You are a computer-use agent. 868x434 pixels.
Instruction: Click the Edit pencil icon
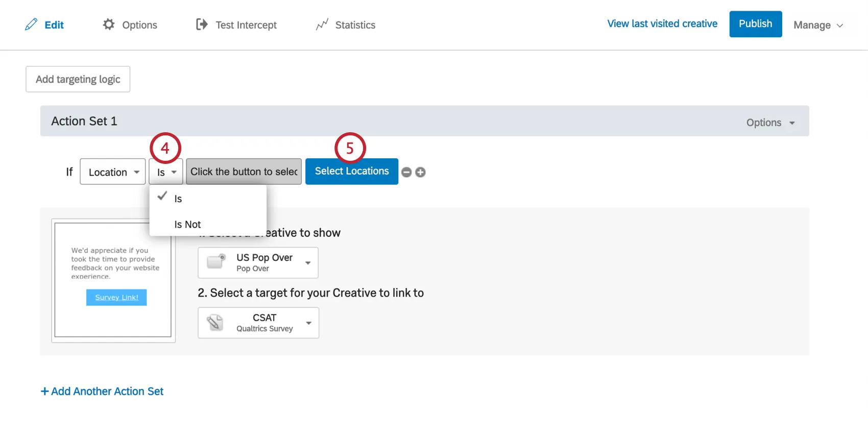point(31,25)
